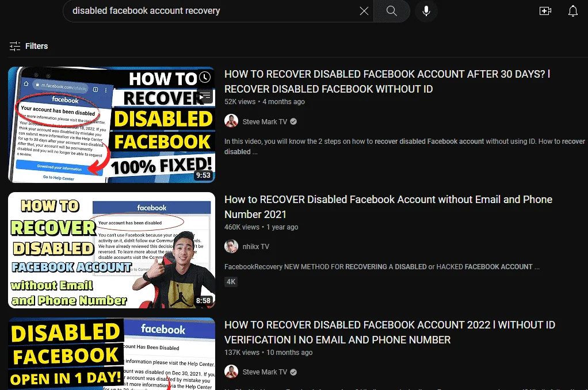Click description starting 'In this video, you will know'

[404, 146]
